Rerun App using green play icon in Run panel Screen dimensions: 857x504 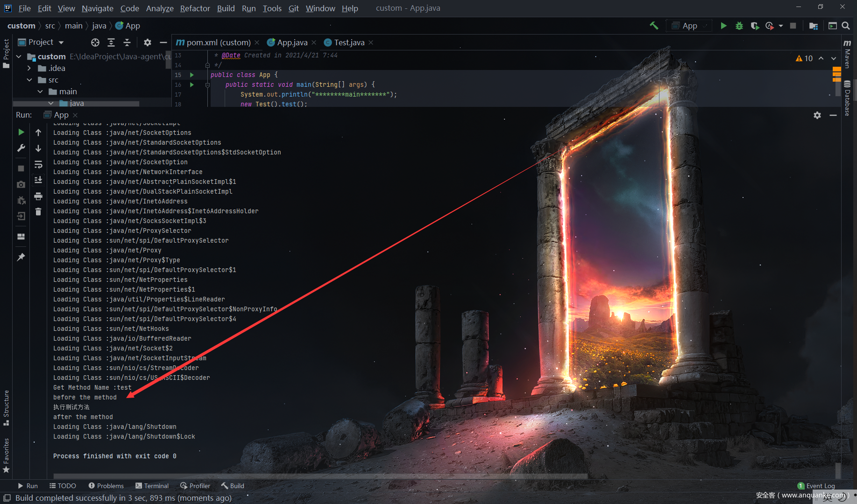[x=21, y=133]
